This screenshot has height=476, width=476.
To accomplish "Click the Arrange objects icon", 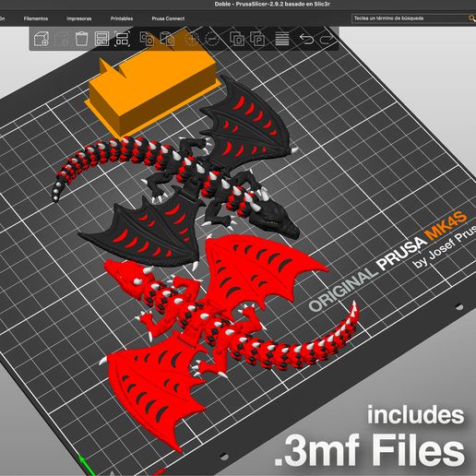I will [x=101, y=39].
